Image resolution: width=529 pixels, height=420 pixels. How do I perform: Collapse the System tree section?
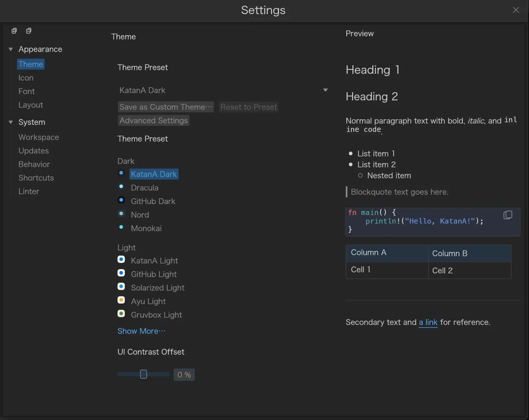click(x=11, y=122)
